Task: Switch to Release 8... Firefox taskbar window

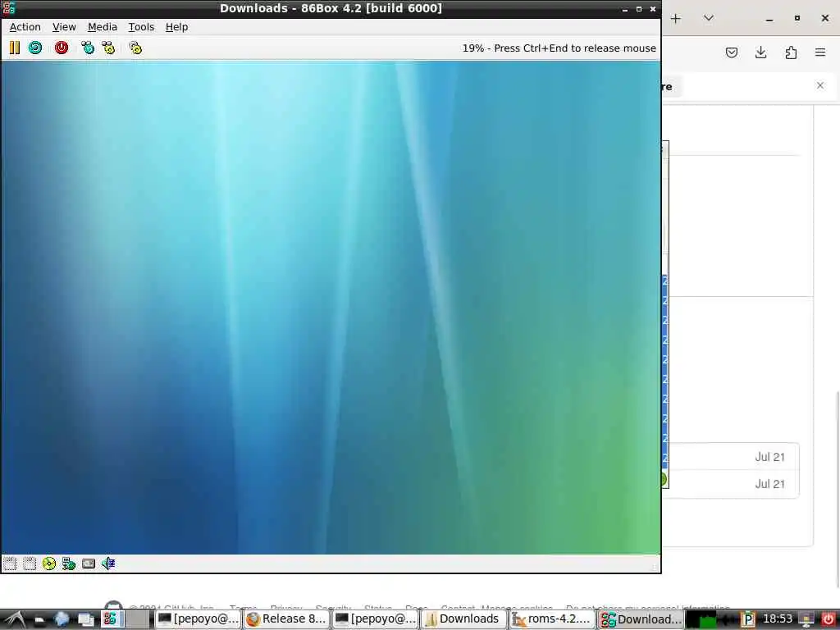Action: click(x=286, y=619)
